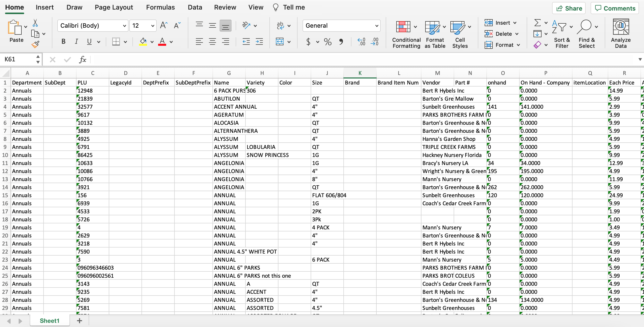This screenshot has width=644, height=327.
Task: Open the Conditional Formatting icon
Action: click(403, 27)
